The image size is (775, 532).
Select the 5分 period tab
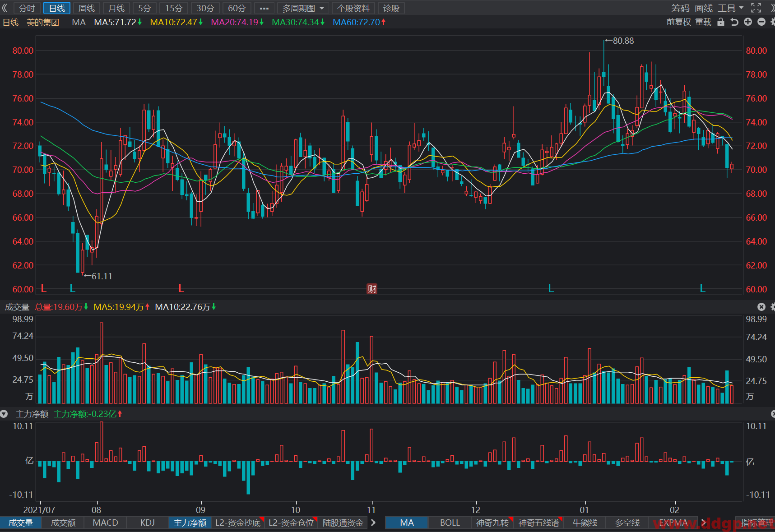[x=144, y=8]
